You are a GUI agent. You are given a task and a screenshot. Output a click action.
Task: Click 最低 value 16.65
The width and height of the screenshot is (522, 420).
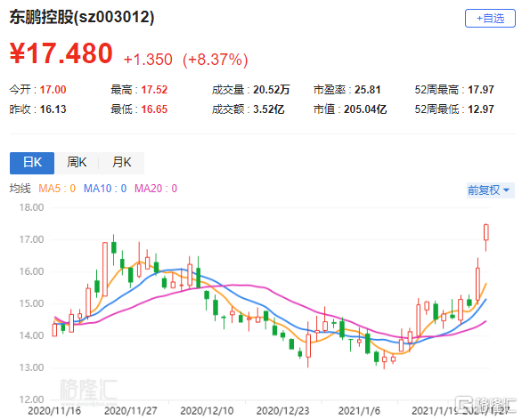tap(154, 109)
